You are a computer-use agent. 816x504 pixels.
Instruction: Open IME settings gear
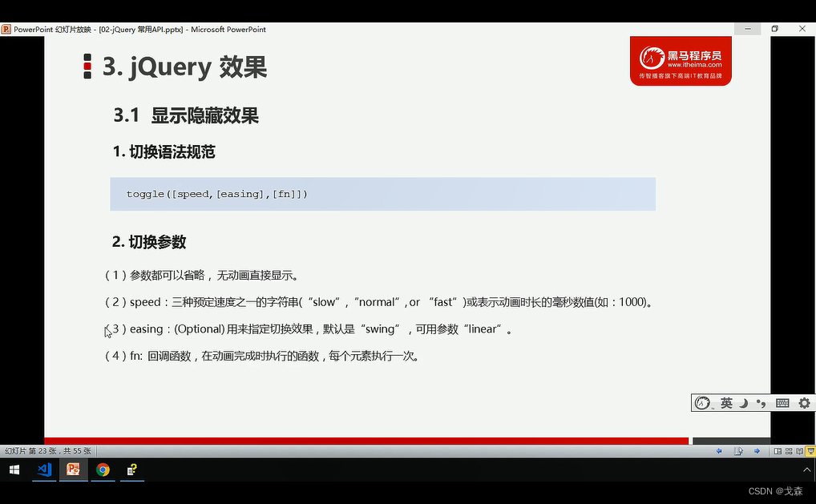[804, 403]
